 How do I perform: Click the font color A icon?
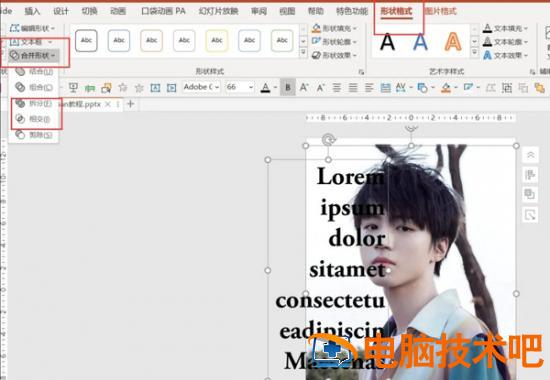tap(266, 87)
